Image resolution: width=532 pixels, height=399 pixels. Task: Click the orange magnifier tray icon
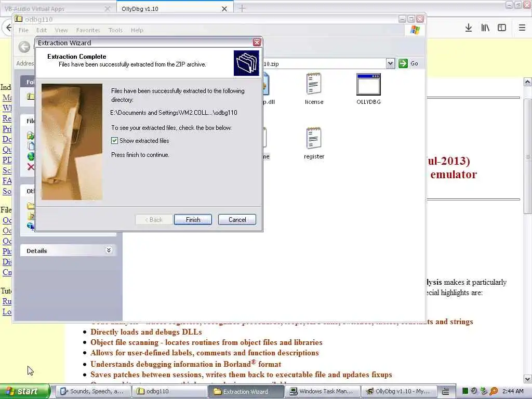(494, 391)
